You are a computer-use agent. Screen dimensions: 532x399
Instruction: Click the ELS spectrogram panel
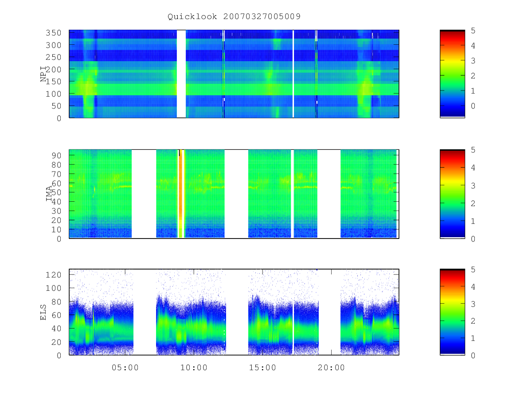pyautogui.click(x=234, y=312)
